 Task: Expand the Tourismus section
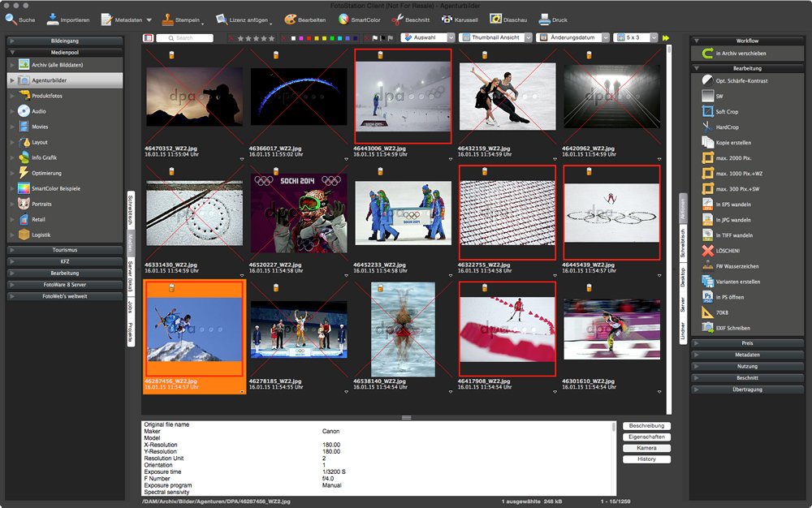tap(64, 250)
